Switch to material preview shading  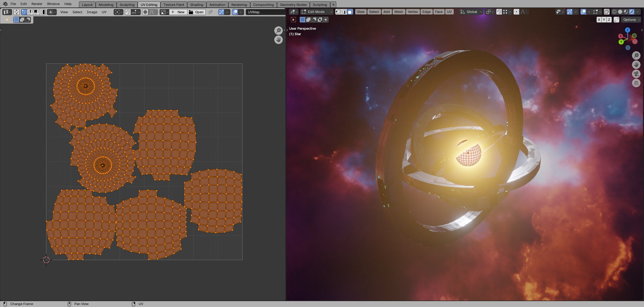coord(626,12)
